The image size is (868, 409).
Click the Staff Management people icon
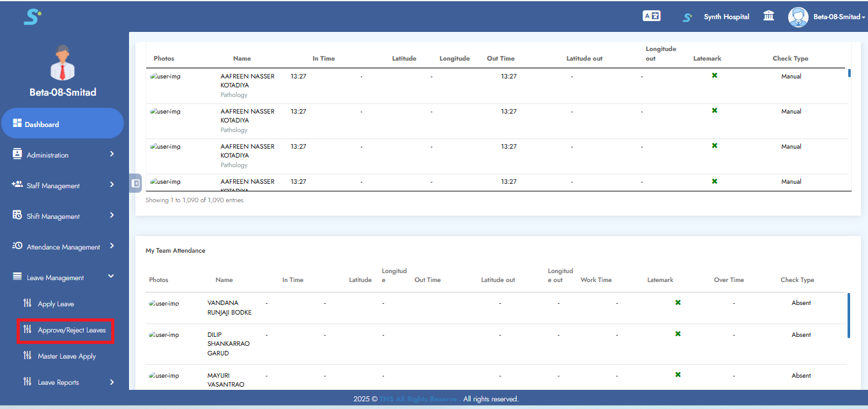tap(17, 185)
